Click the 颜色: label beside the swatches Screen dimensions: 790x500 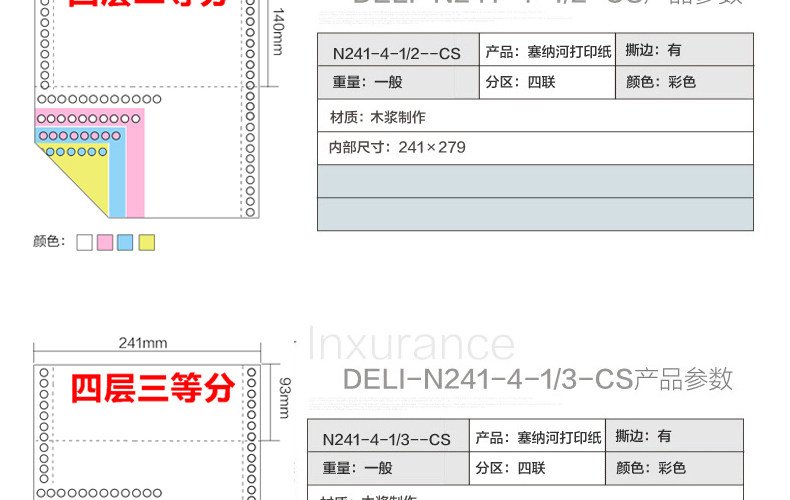(49, 241)
